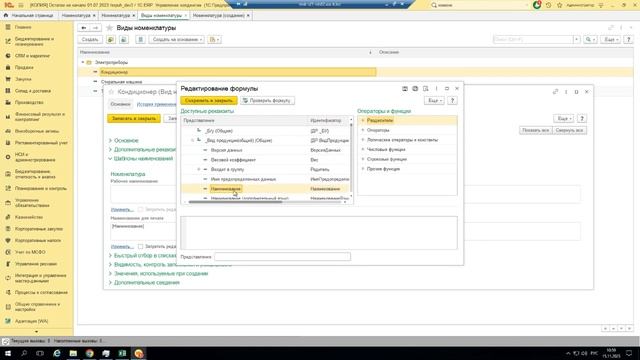Open the history clock icon in title bar
This screenshot has height=360, width=640.
(549, 5)
